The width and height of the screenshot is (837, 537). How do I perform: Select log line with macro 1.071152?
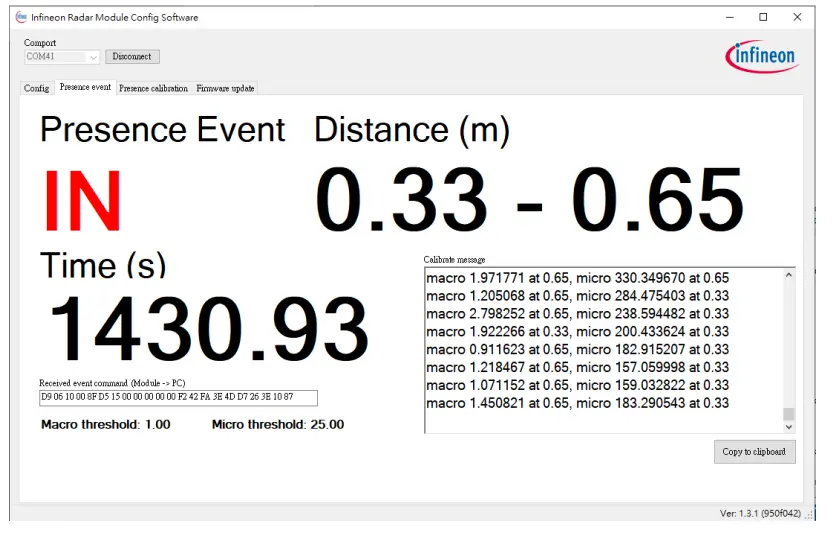pos(578,385)
